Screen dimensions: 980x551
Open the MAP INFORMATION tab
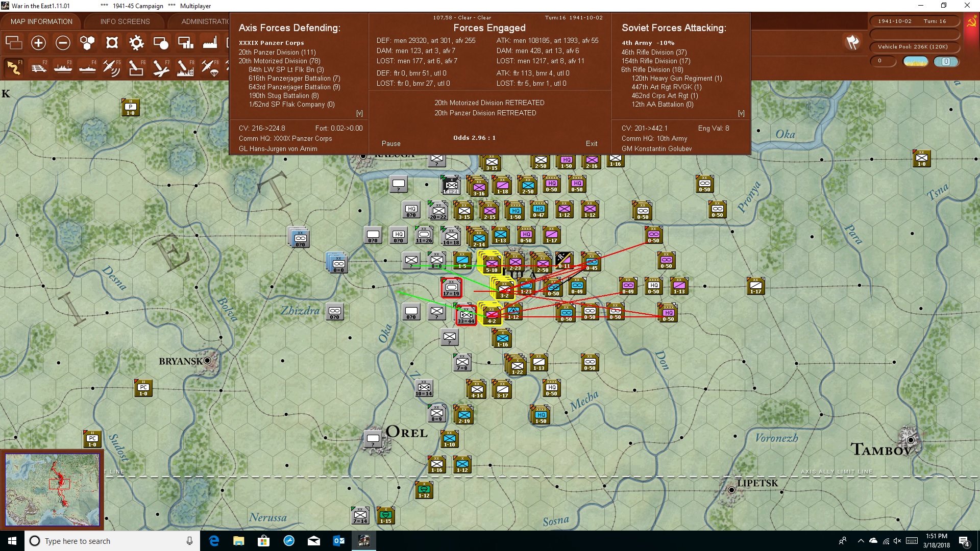click(41, 21)
